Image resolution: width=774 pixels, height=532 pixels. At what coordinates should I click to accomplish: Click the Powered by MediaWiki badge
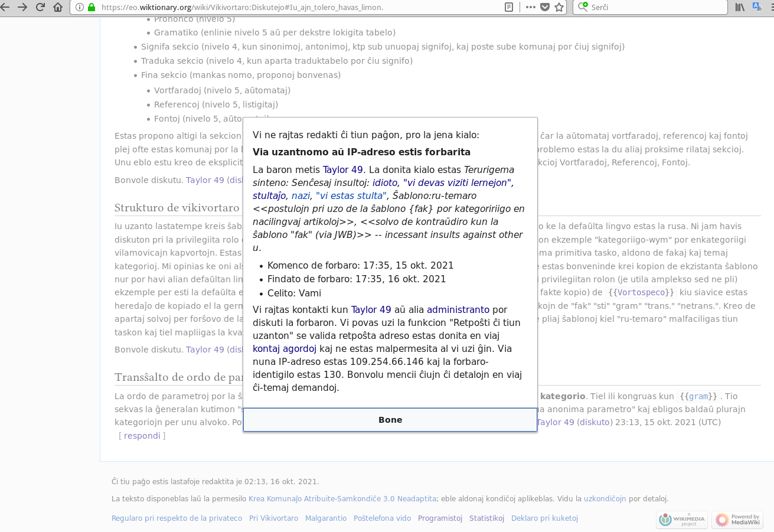click(737, 520)
